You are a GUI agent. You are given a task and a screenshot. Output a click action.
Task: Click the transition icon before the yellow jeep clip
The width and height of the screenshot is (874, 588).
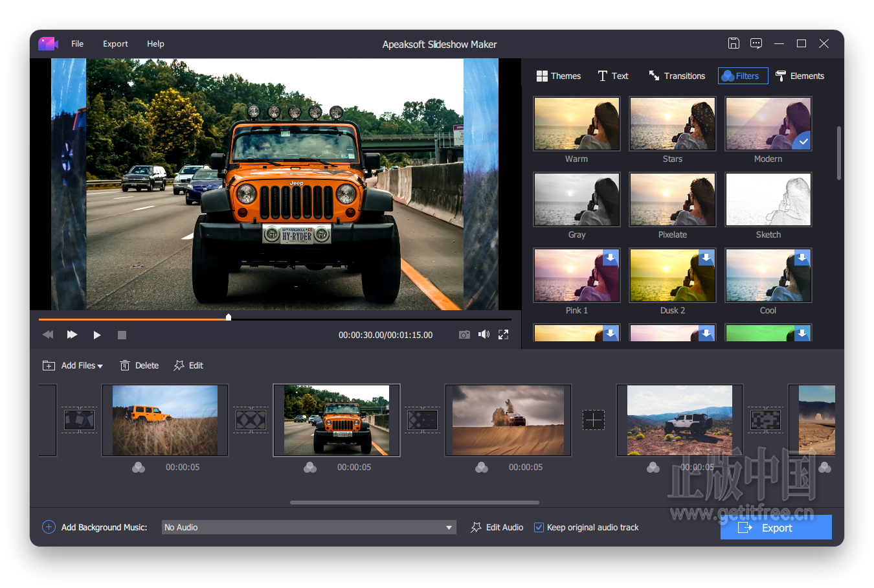(x=79, y=420)
